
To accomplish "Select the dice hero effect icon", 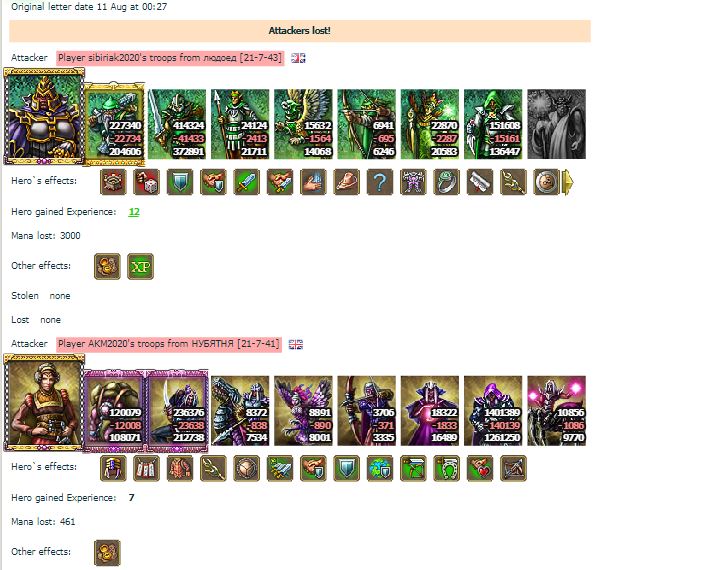I will click(x=146, y=182).
